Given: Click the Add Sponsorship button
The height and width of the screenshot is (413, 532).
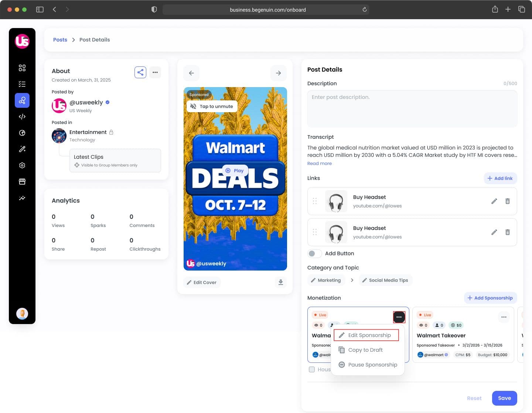Looking at the screenshot, I should pyautogui.click(x=491, y=298).
